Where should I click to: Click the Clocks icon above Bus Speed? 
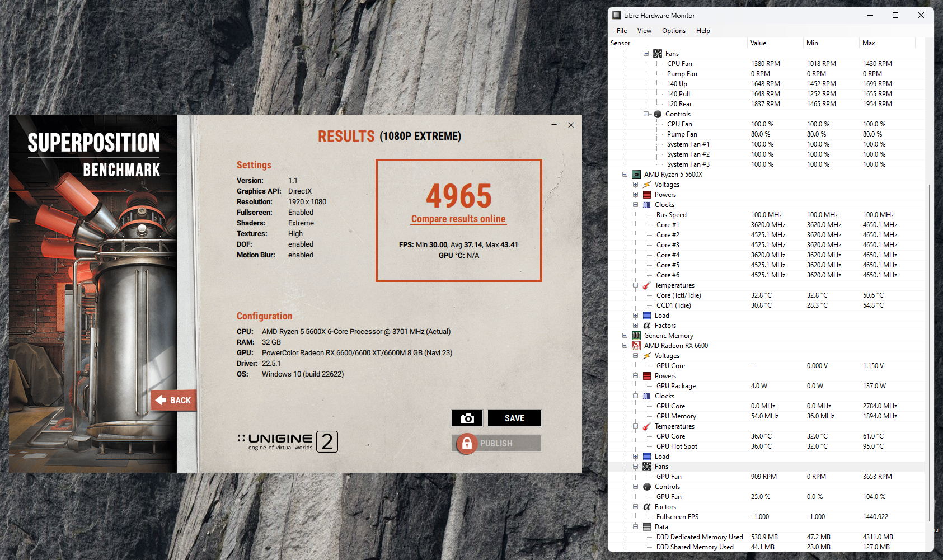(x=647, y=205)
